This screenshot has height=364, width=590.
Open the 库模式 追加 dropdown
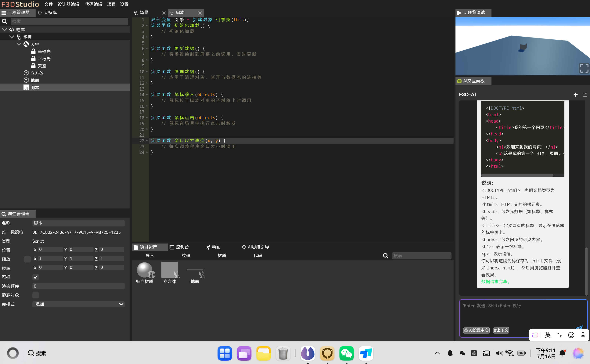coord(78,304)
